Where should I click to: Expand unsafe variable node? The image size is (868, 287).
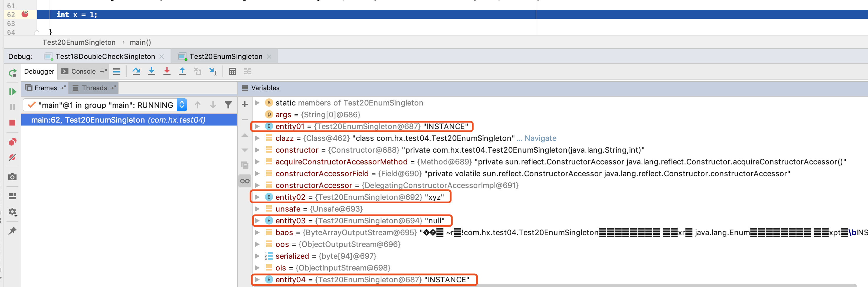(257, 209)
